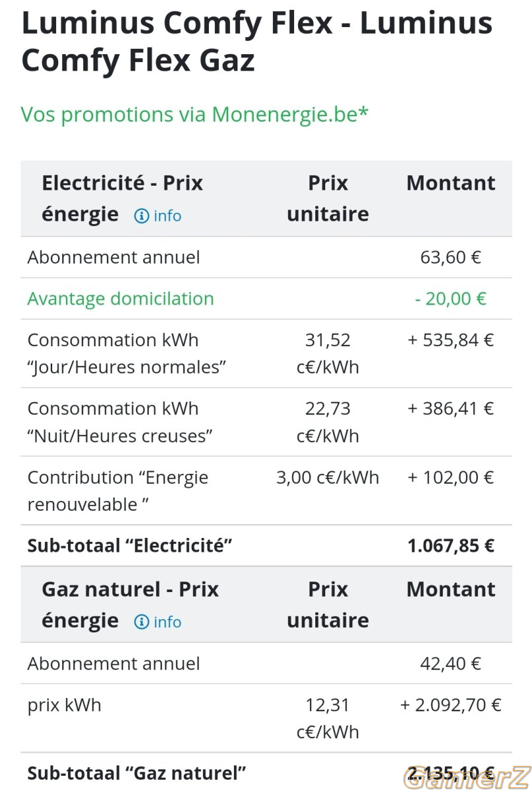Select the Contribution "Energie renouvelable" label

click(x=118, y=491)
